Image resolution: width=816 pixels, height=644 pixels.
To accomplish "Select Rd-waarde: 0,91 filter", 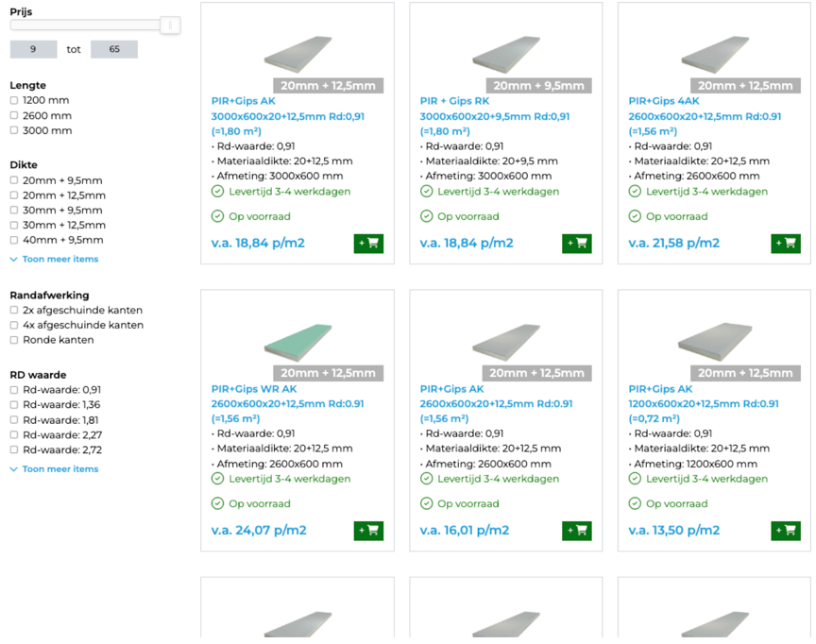I will [x=14, y=390].
